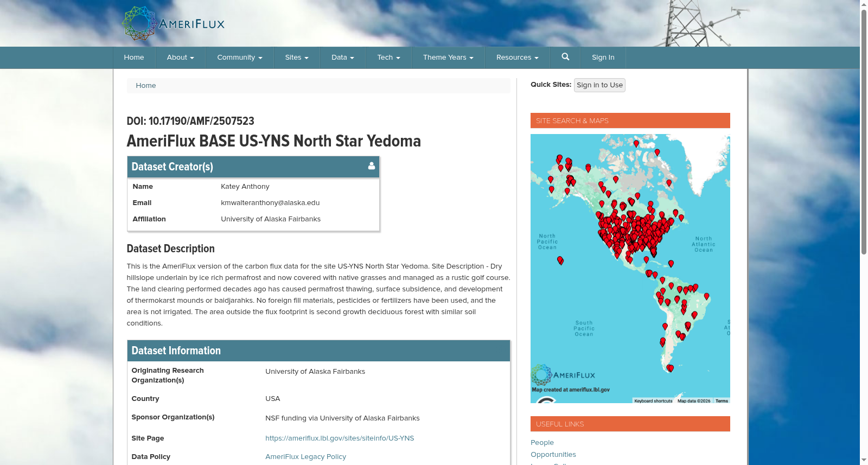Click the Dataset Information panel header
The height and width of the screenshot is (465, 868).
[x=318, y=351]
